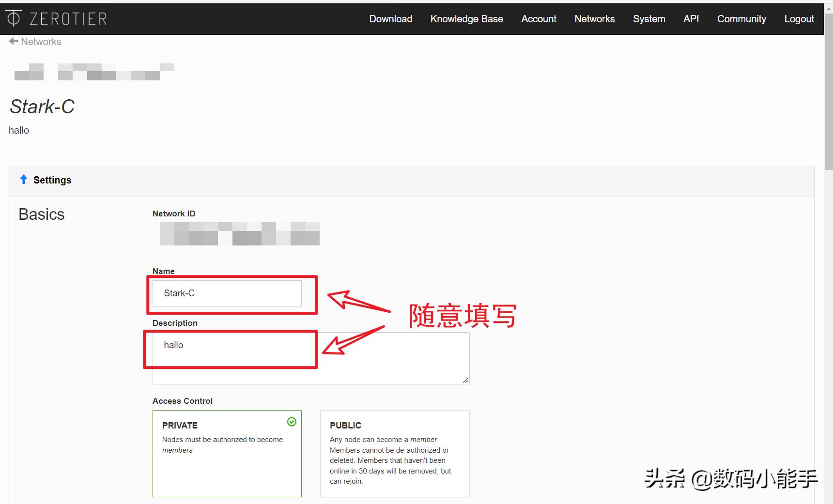Go to the Account page
Image resolution: width=833 pixels, height=504 pixels.
pyautogui.click(x=539, y=18)
